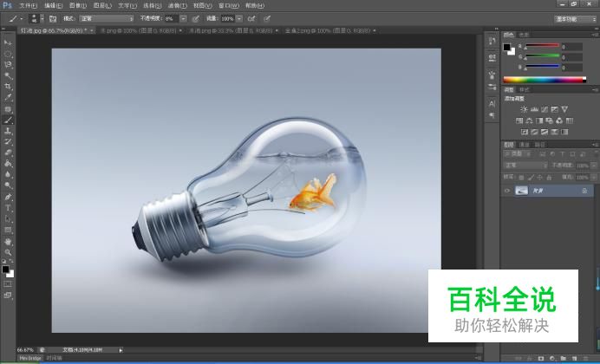
Task: Open the 编辑(E) menu
Action: click(53, 6)
